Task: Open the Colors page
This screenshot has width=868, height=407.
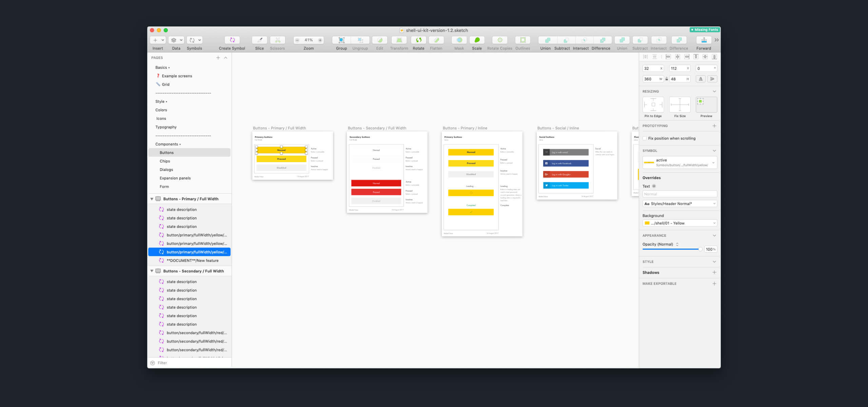Action: [x=161, y=110]
